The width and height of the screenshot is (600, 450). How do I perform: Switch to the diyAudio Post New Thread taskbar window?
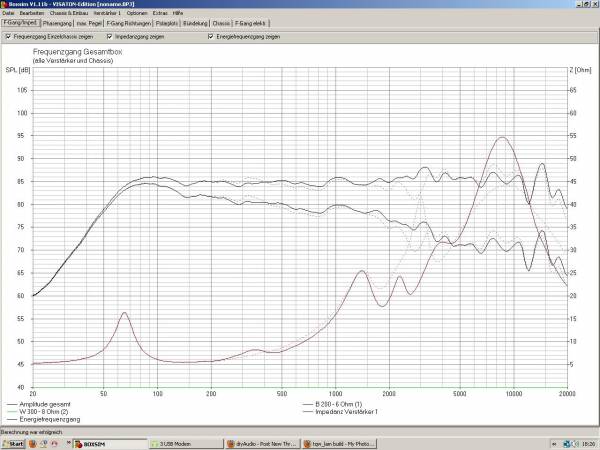[x=262, y=444]
